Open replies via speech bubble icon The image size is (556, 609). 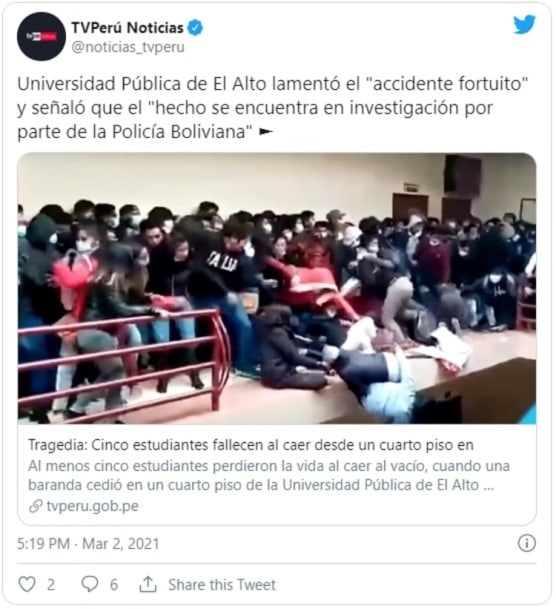coord(90,584)
